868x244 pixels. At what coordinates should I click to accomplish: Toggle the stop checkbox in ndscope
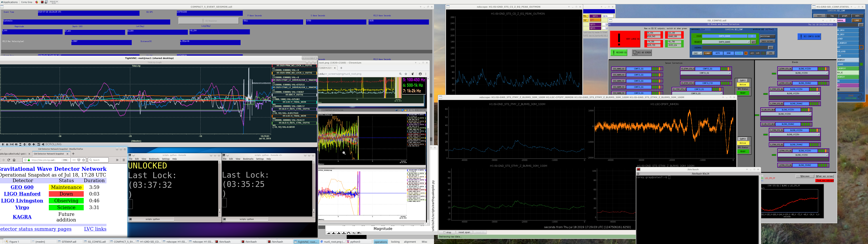445,232
